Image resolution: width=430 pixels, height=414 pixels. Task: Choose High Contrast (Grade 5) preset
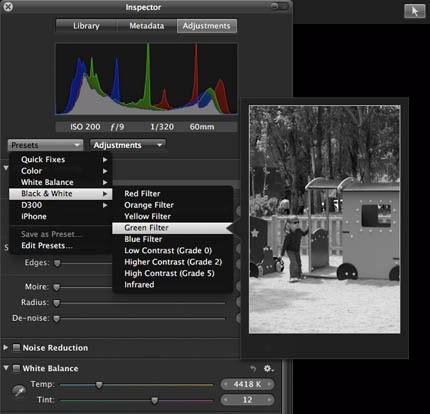coord(172,273)
